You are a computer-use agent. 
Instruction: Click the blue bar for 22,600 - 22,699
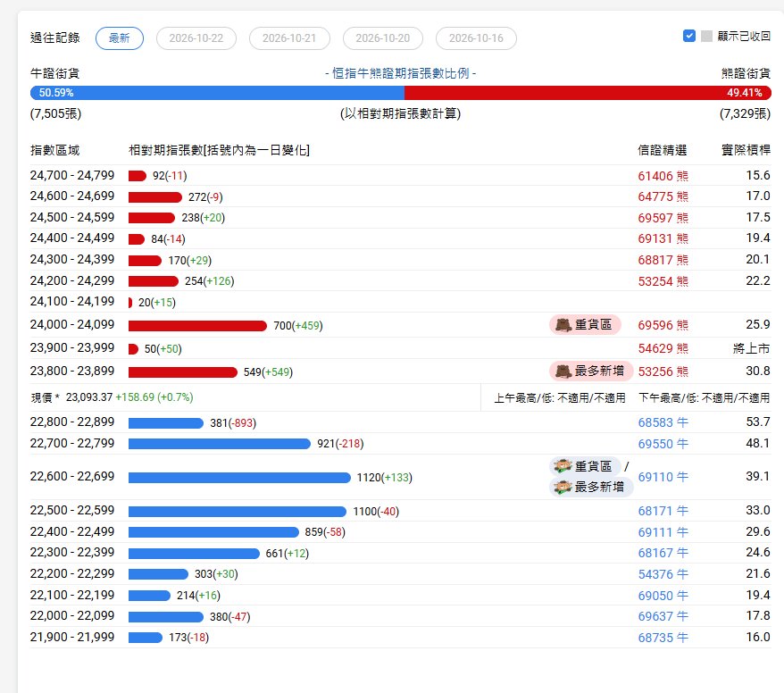(239, 478)
